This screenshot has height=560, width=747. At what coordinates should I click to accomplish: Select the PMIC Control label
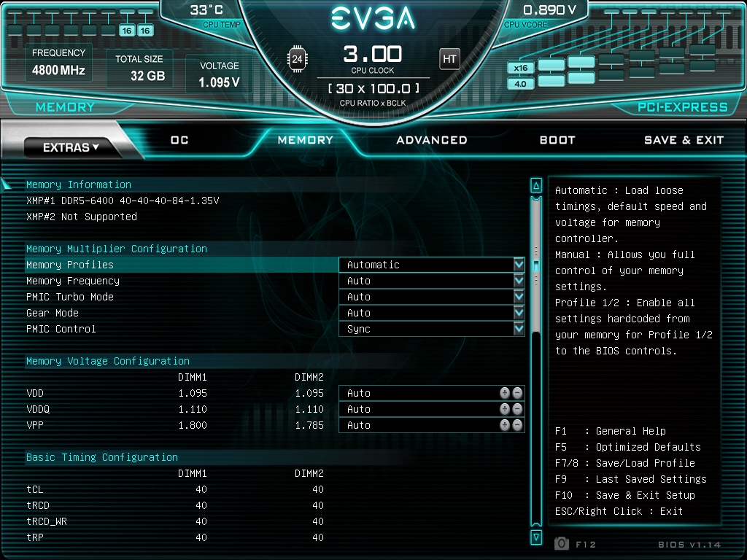(x=61, y=329)
